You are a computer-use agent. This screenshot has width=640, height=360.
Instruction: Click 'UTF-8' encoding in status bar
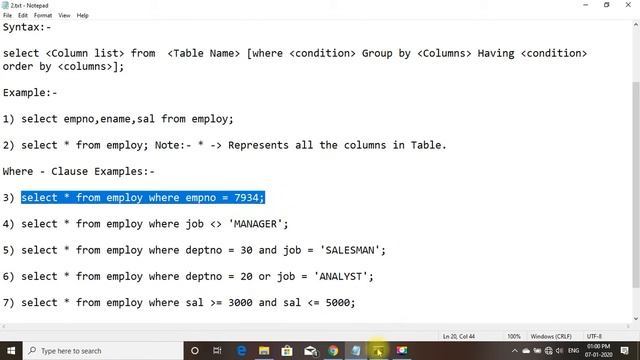[594, 336]
